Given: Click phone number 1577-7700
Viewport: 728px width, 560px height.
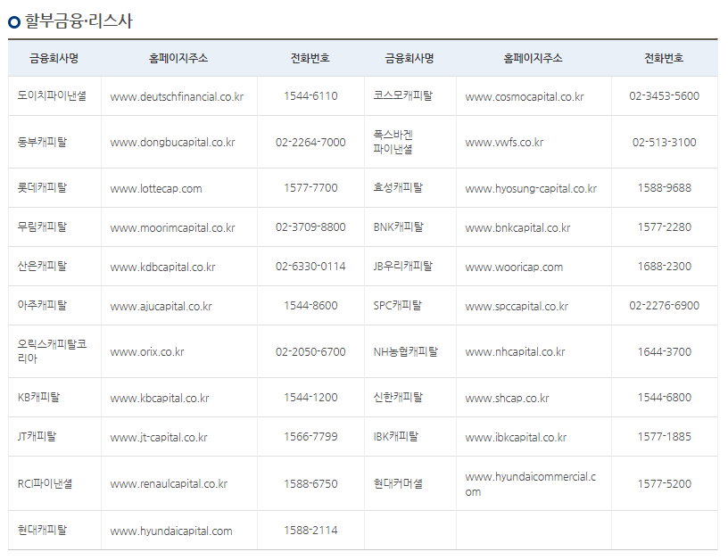Looking at the screenshot, I should pyautogui.click(x=310, y=188).
